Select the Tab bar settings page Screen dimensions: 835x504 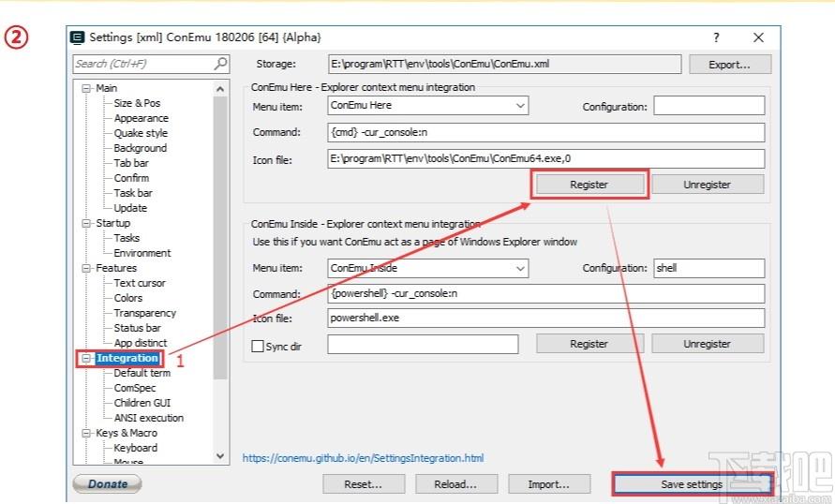point(131,163)
